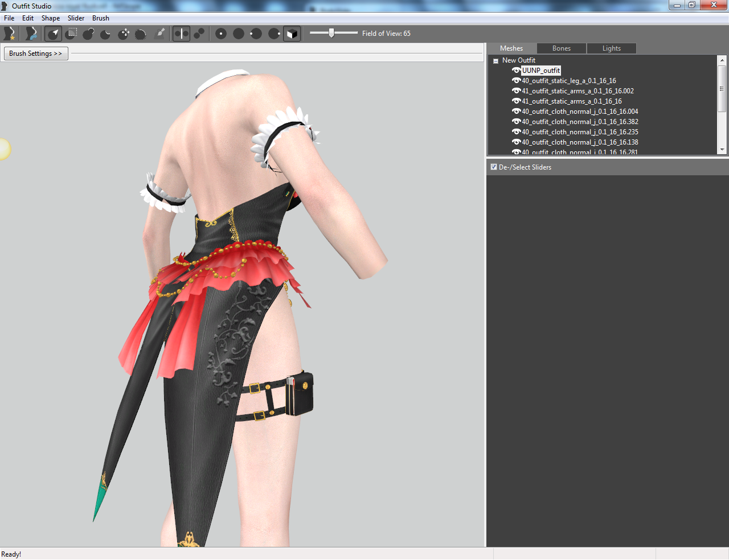Screen dimensions: 729x560
Task: Select the spiky Smooth brush tool
Action: tap(141, 34)
